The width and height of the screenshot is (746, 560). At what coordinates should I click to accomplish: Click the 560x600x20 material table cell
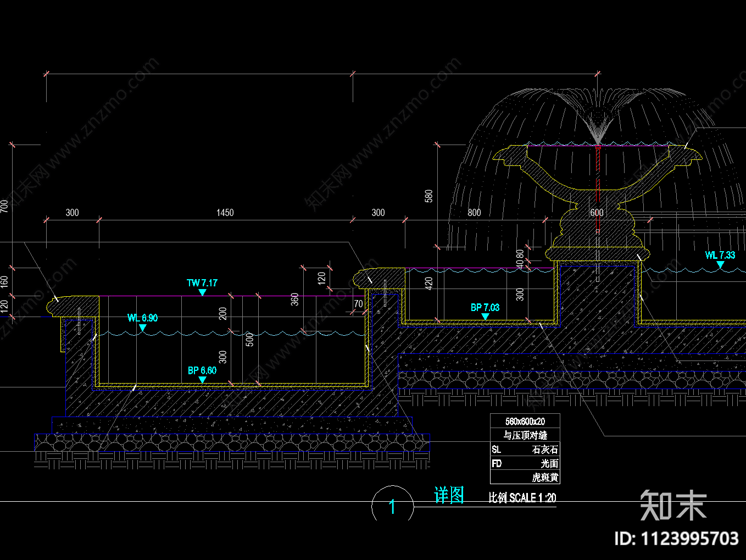coord(525,422)
